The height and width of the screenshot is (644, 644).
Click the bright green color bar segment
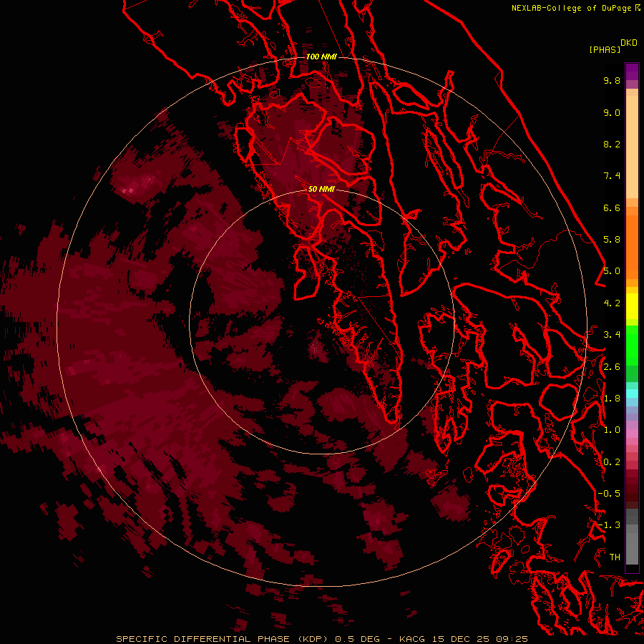click(632, 346)
